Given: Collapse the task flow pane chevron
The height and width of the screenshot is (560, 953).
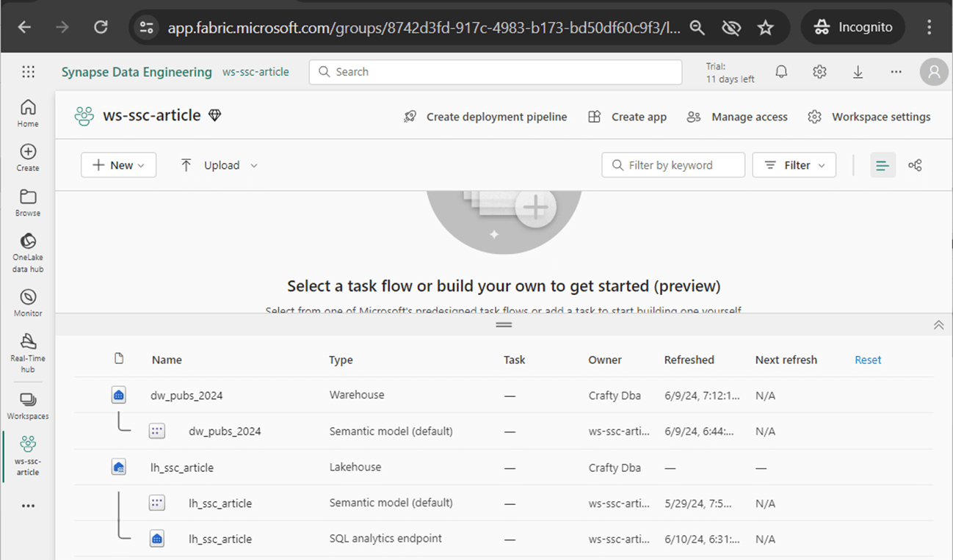Looking at the screenshot, I should coord(938,325).
